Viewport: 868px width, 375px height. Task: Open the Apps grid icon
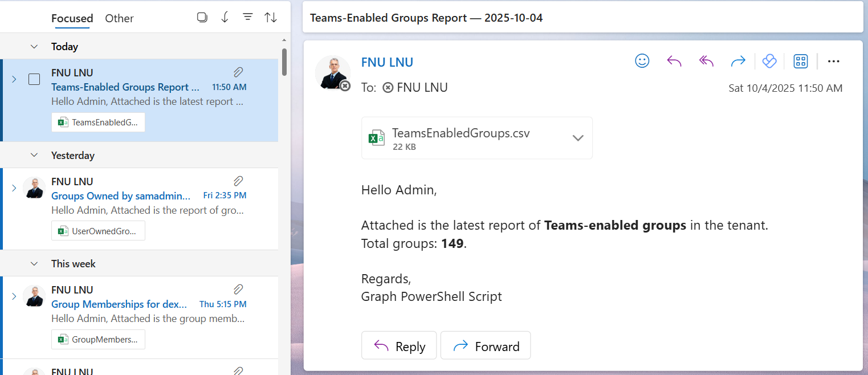click(x=801, y=61)
